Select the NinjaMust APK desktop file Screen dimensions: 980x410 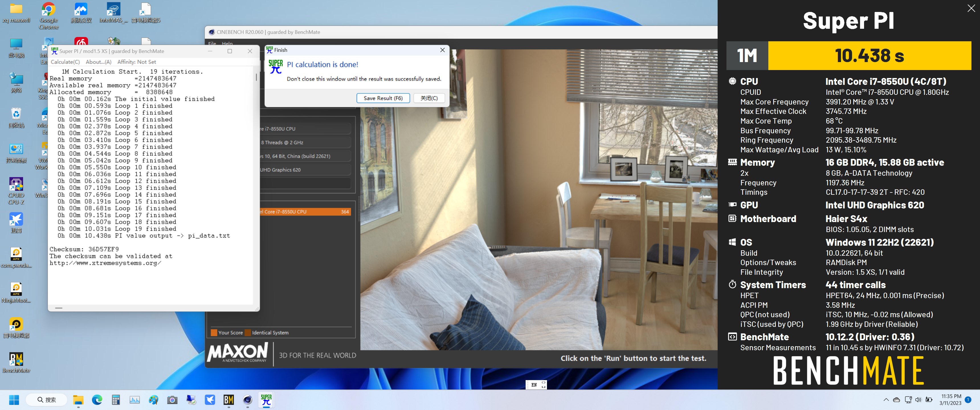[16, 293]
